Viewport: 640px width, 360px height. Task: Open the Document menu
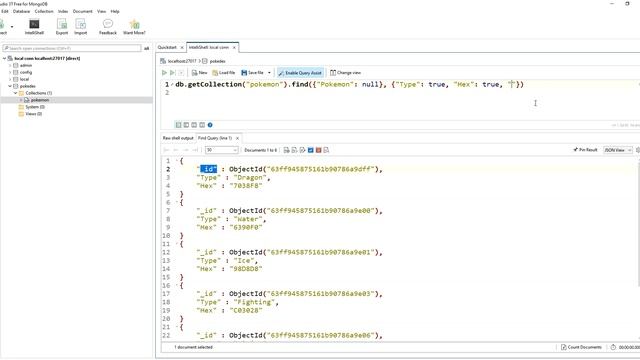[x=82, y=11]
